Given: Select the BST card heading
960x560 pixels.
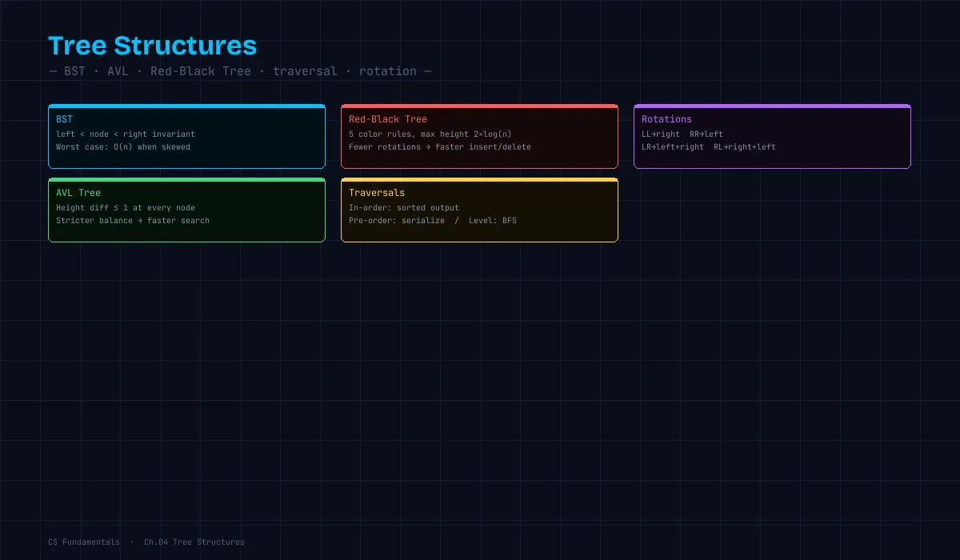Looking at the screenshot, I should pos(64,119).
